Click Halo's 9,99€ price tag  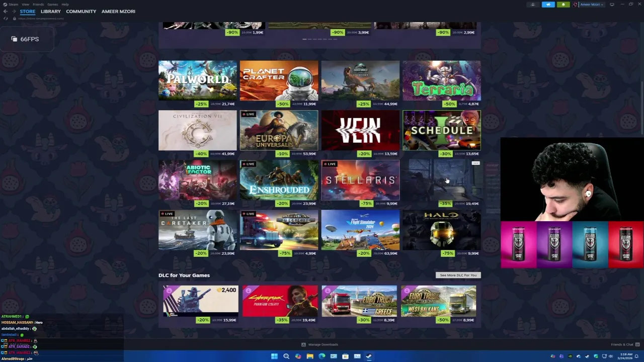[473, 253]
